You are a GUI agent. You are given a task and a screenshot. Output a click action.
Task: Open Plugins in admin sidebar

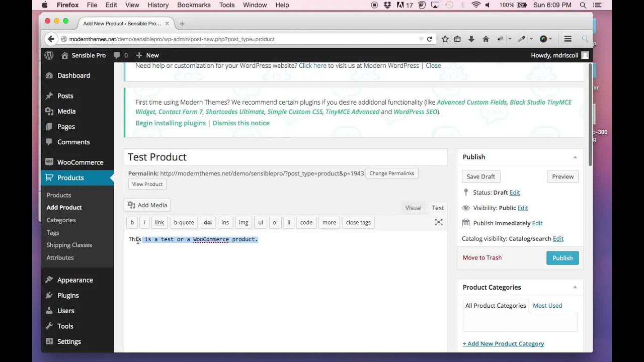[x=68, y=295]
